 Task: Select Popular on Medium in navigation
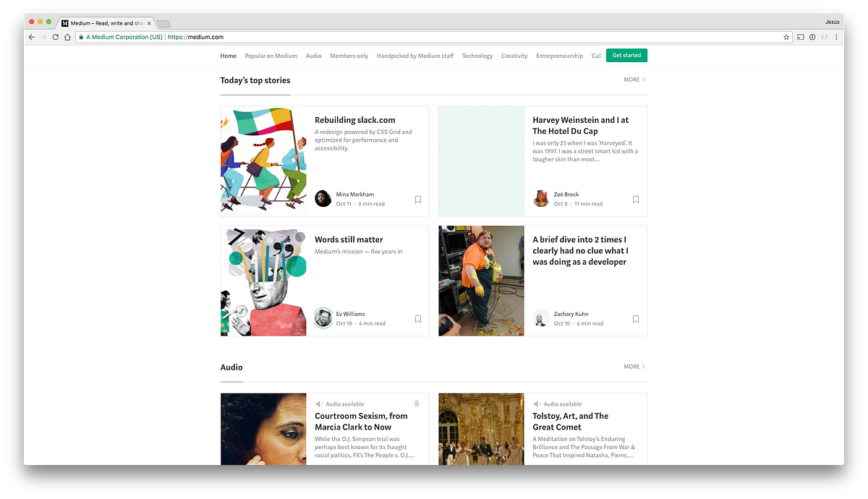(x=271, y=56)
